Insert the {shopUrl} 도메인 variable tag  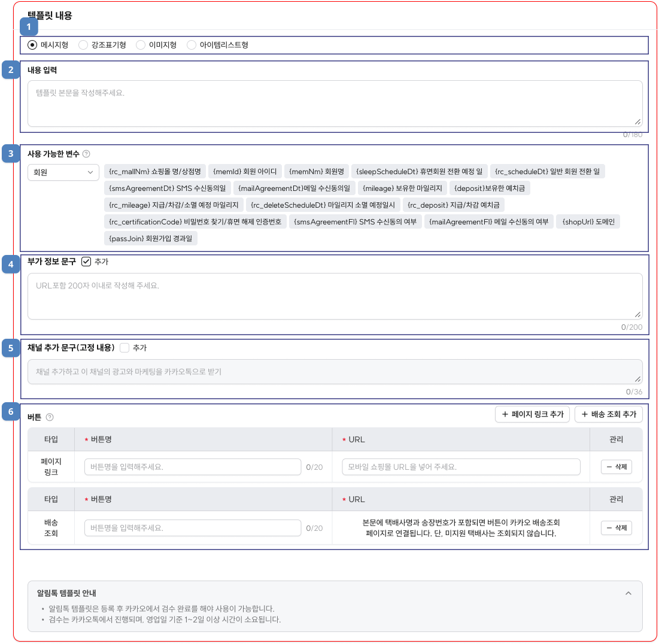click(x=589, y=222)
